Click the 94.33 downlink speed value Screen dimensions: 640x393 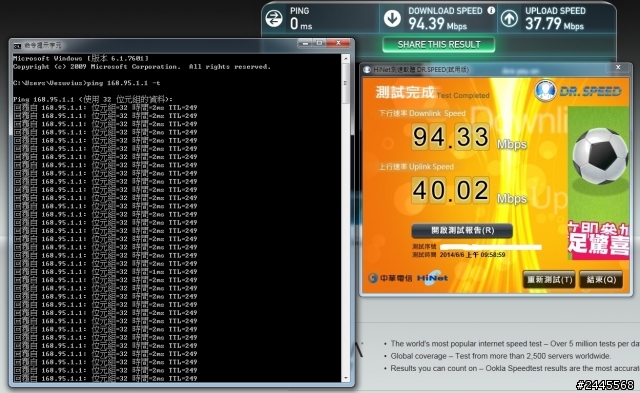pyautogui.click(x=450, y=137)
